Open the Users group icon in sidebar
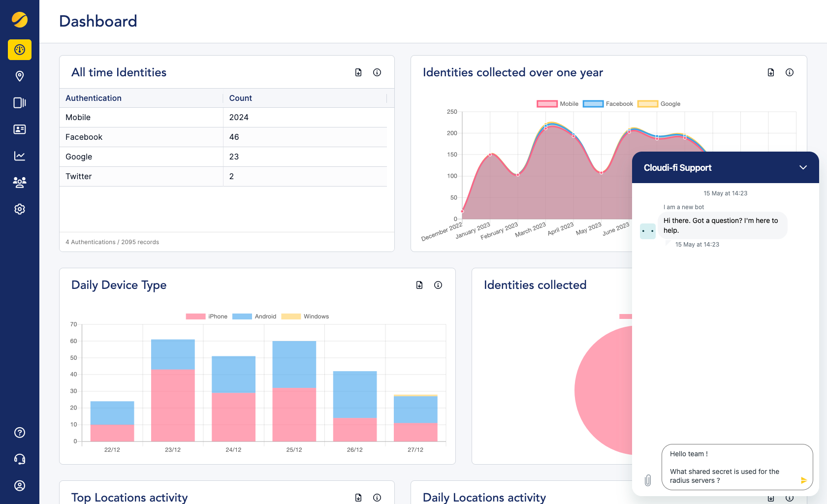The width and height of the screenshot is (827, 504). (19, 183)
